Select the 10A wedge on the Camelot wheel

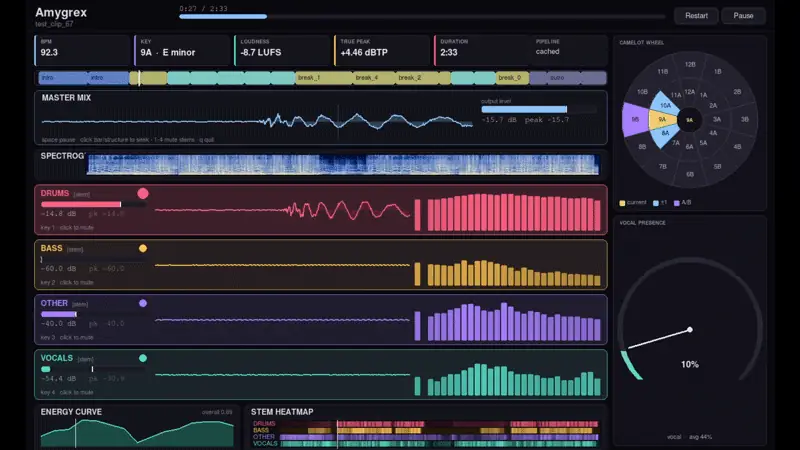665,104
